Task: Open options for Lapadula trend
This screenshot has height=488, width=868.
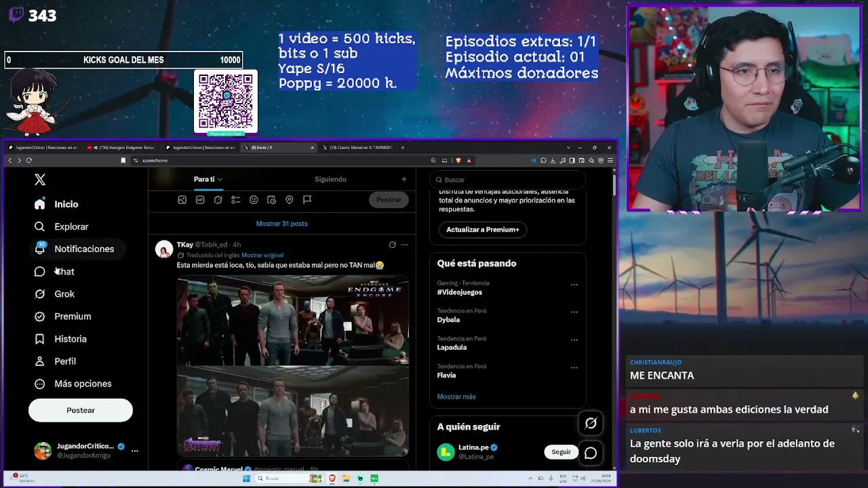Action: point(574,340)
